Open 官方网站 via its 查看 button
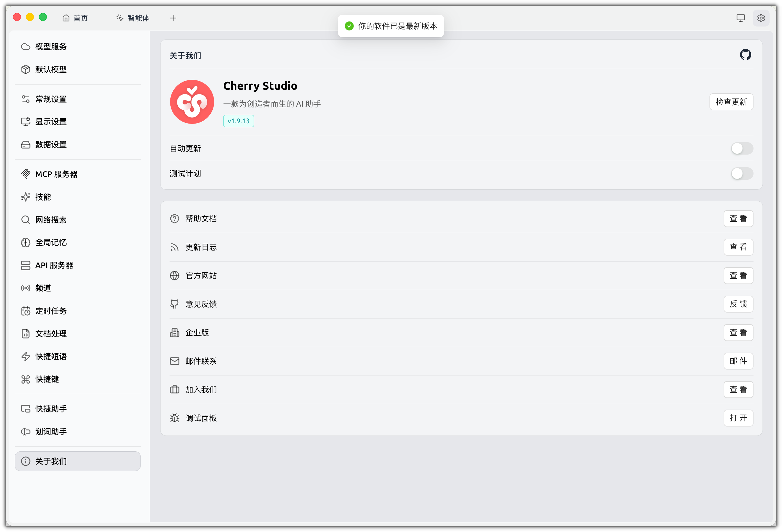Viewport: 782px width, 532px height. 738,276
